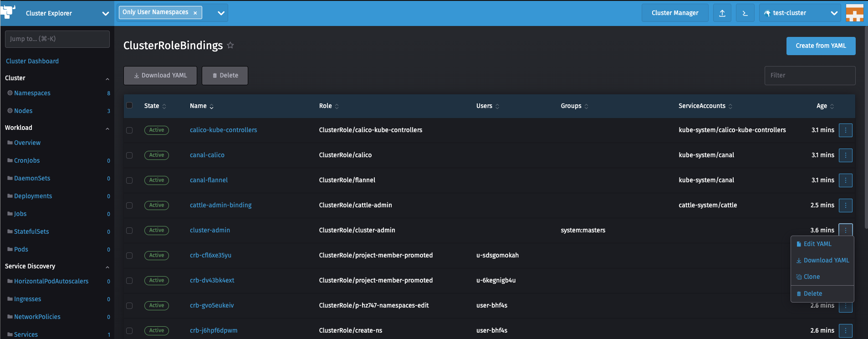The width and height of the screenshot is (868, 339).
Task: Select the cluster-admin row checkbox
Action: click(129, 231)
